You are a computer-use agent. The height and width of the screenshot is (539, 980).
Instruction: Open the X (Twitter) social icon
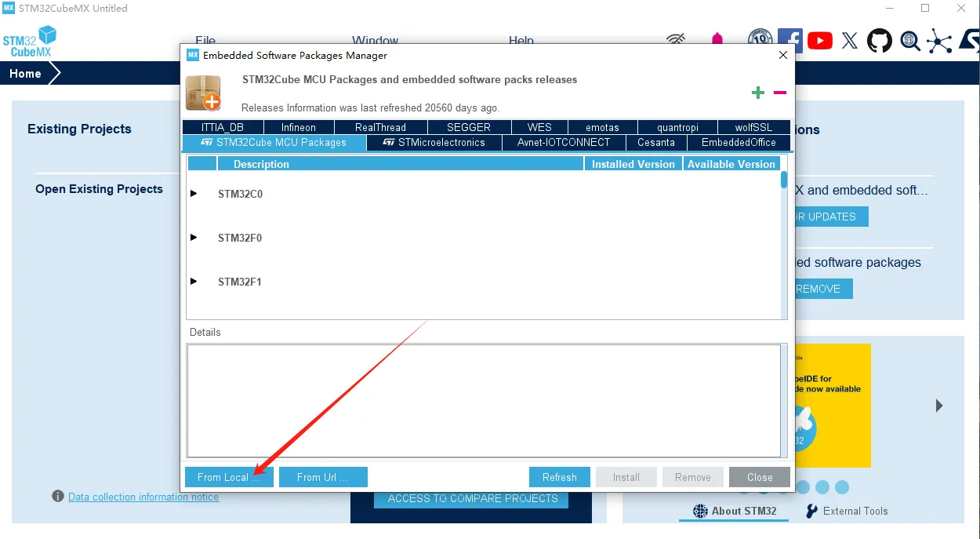point(849,41)
